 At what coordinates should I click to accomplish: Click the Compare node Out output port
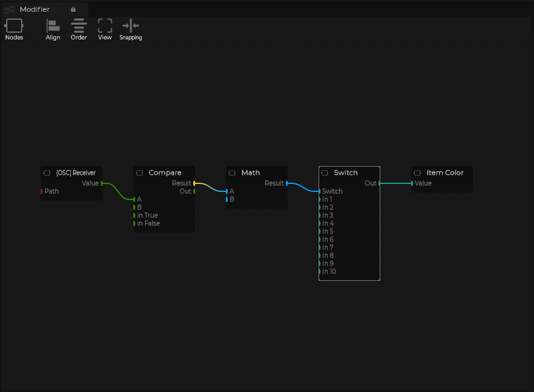tap(194, 191)
